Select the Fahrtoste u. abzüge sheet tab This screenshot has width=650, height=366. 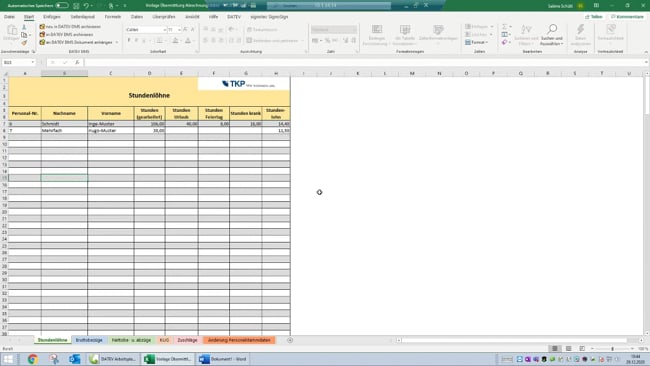click(x=131, y=340)
